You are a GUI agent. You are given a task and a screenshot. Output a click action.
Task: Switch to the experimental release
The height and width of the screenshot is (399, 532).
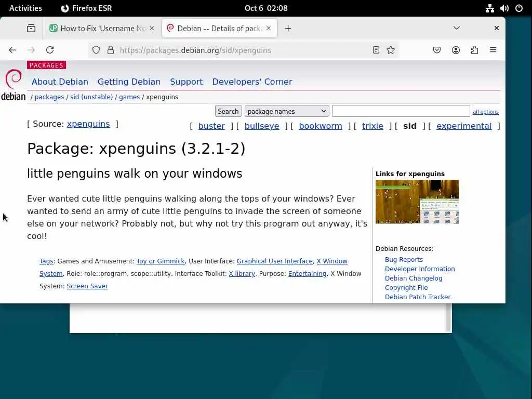click(464, 126)
